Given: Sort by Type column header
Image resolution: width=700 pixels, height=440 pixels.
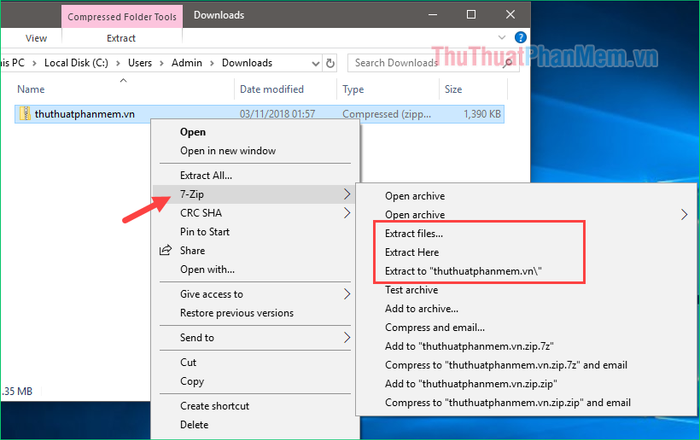Looking at the screenshot, I should (353, 89).
